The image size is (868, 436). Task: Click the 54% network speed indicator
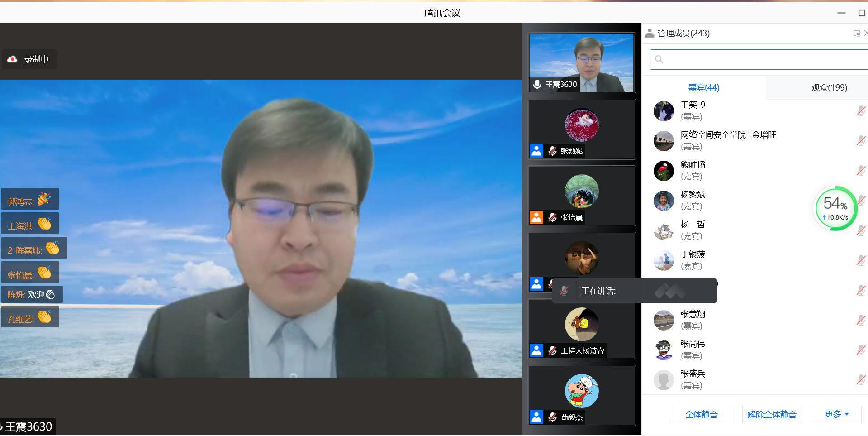click(x=835, y=208)
